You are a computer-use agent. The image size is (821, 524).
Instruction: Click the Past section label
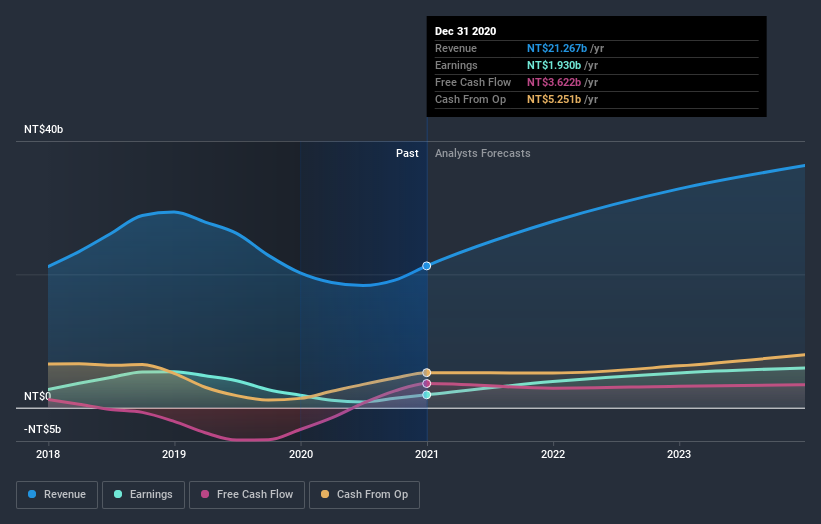[407, 153]
